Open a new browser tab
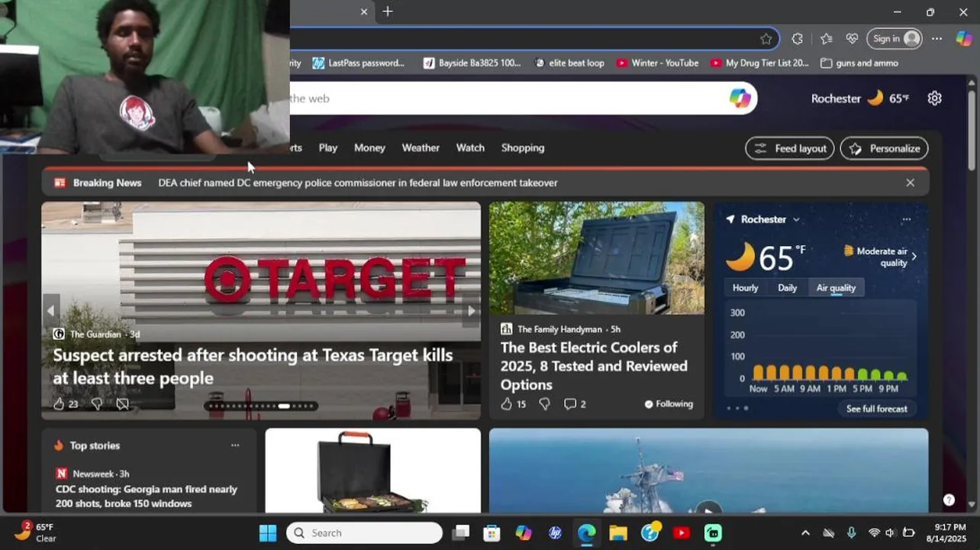 click(388, 11)
